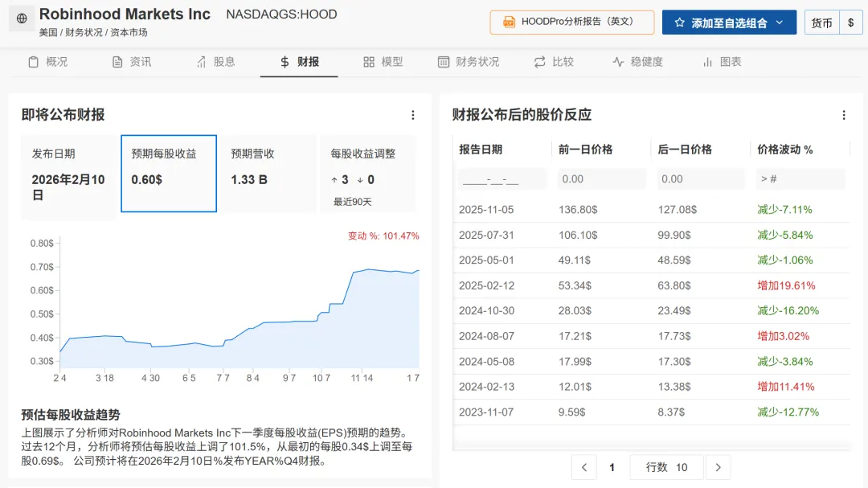Open the 财报公布后的股价反应 panel options menu
The width and height of the screenshot is (868, 488).
point(844,115)
